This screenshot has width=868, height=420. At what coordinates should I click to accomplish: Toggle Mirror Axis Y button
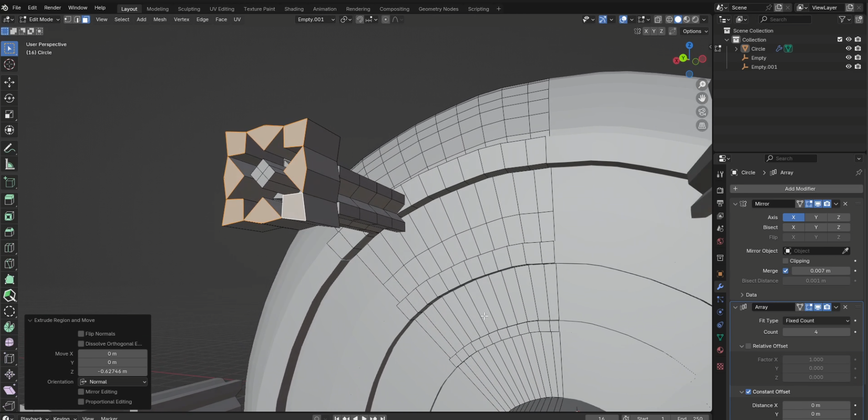(816, 217)
